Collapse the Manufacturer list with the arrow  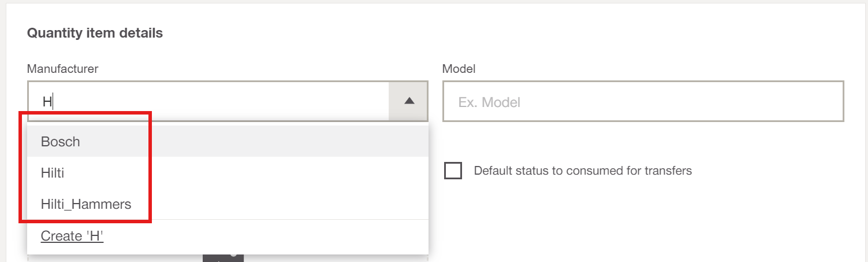[x=409, y=101]
